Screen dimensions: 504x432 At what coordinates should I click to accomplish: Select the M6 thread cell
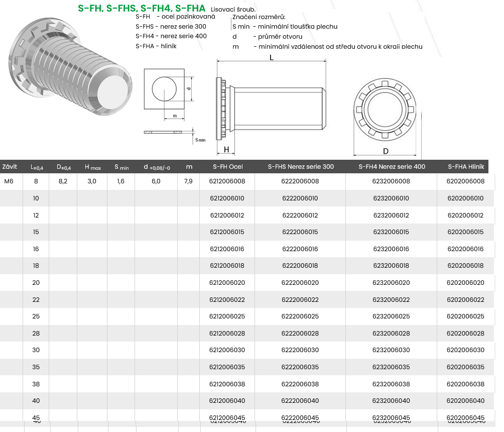coord(9,181)
